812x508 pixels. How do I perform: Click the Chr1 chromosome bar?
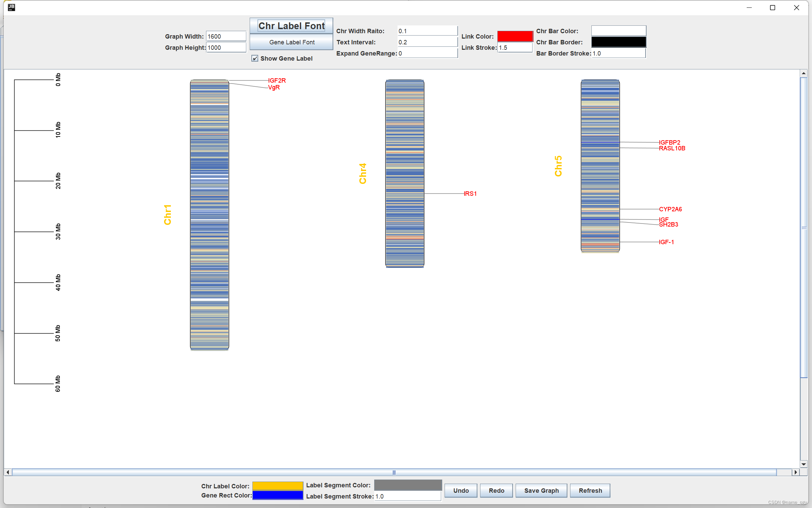click(209, 215)
